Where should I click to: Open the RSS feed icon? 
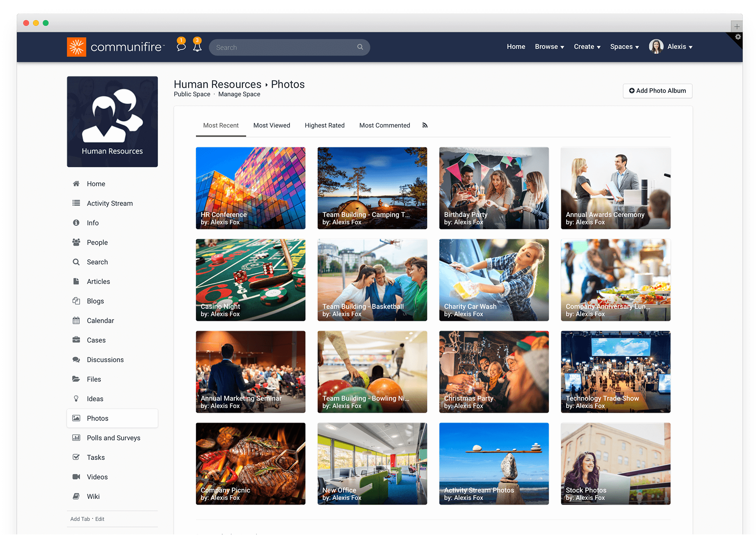425,125
